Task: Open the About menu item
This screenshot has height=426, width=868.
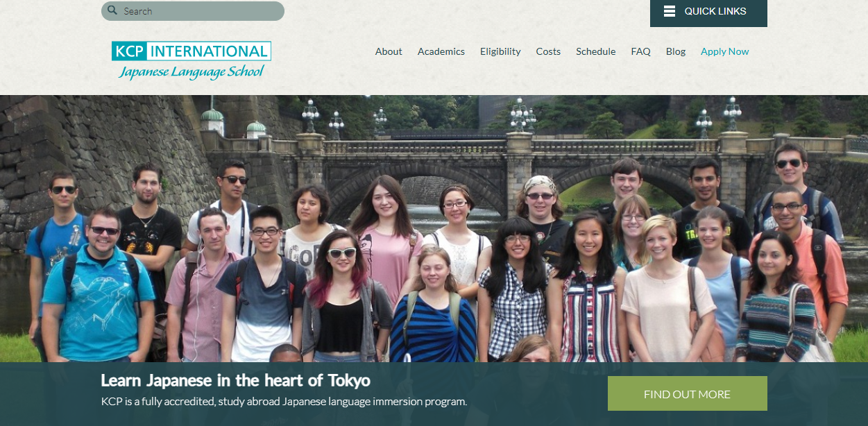Action: tap(389, 51)
